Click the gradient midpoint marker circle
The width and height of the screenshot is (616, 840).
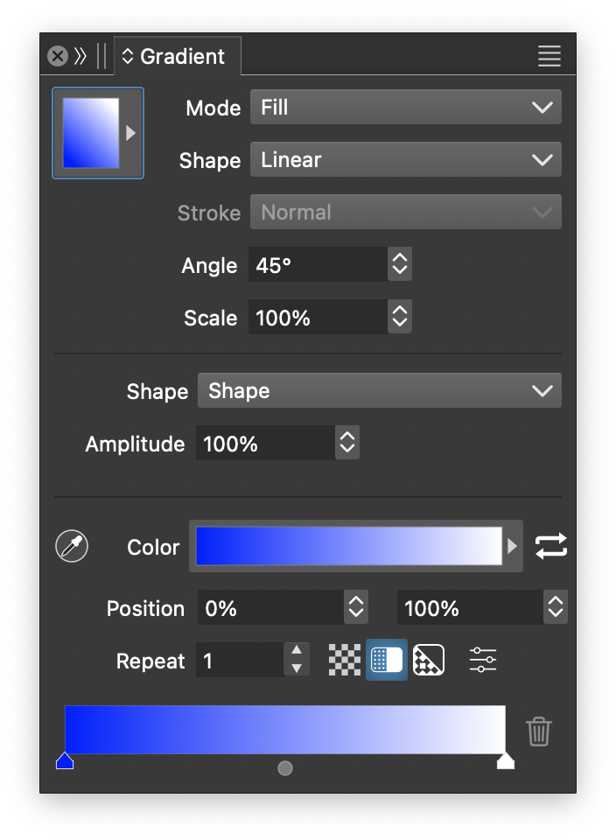click(x=285, y=768)
